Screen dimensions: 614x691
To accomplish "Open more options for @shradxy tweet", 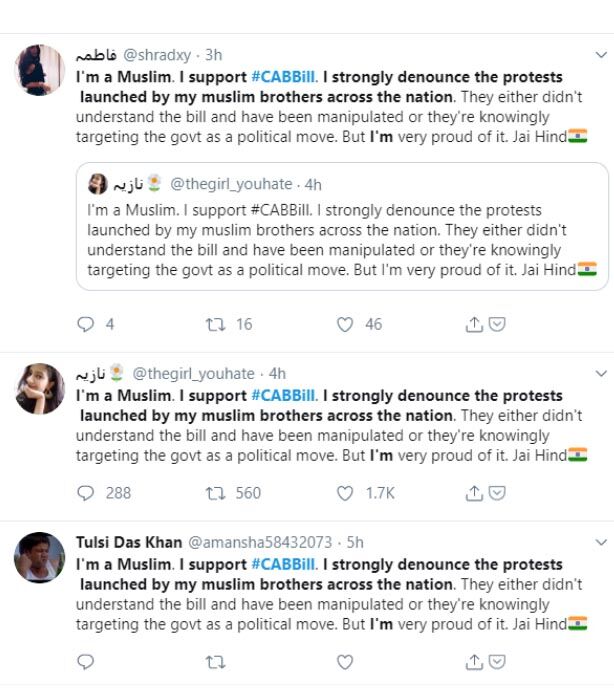I will (600, 56).
